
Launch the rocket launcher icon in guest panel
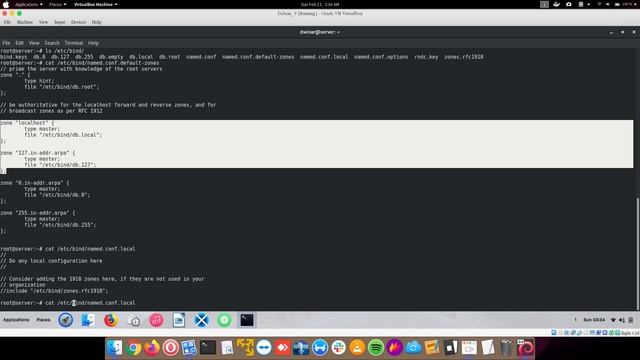66,320
